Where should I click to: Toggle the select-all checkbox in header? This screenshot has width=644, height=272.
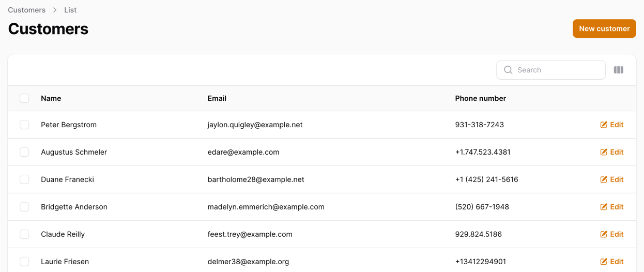click(x=24, y=98)
